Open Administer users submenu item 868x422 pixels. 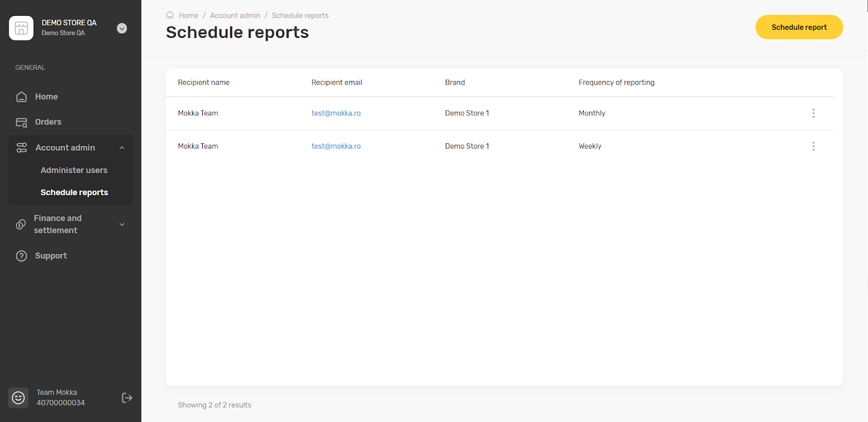pyautogui.click(x=74, y=170)
